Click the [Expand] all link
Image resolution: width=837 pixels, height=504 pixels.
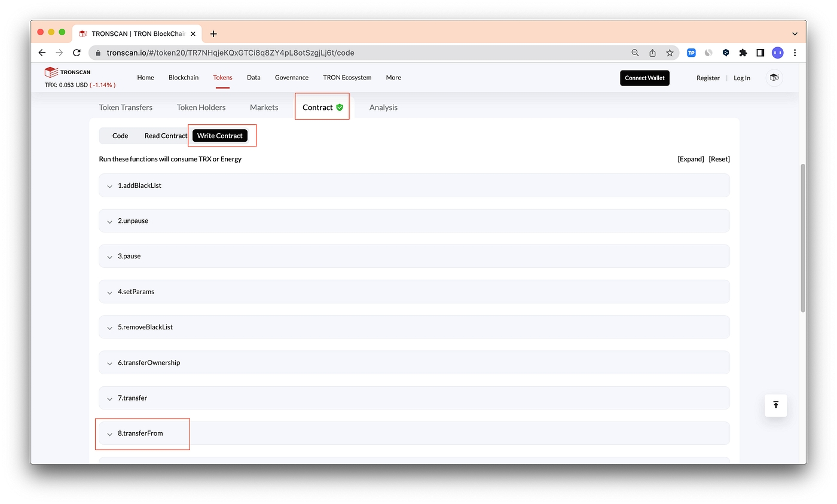click(691, 159)
